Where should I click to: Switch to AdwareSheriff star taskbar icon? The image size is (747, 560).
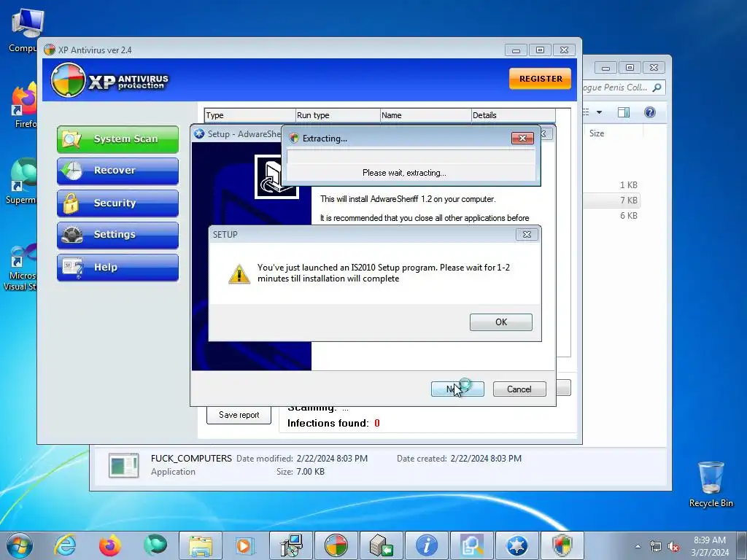coord(517,545)
